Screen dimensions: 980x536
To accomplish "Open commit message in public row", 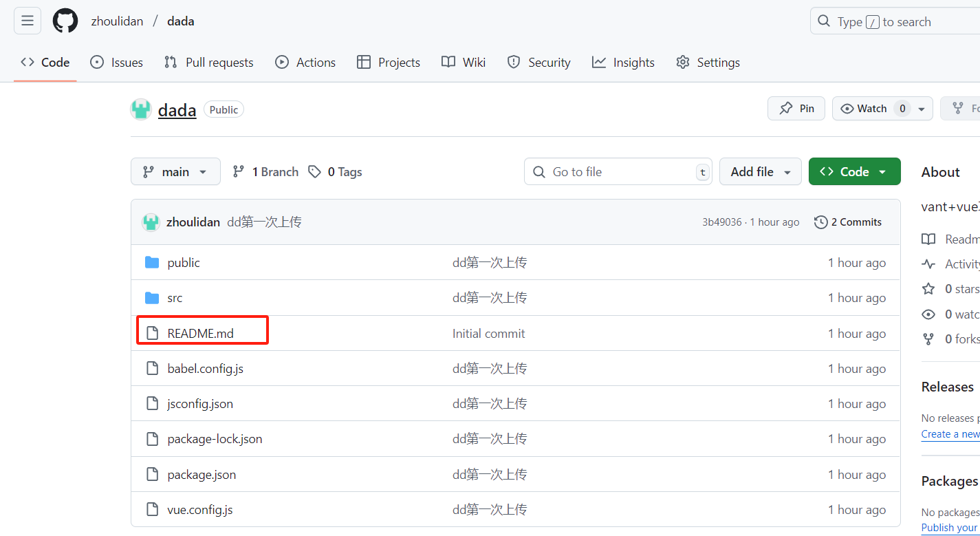I will (x=490, y=263).
